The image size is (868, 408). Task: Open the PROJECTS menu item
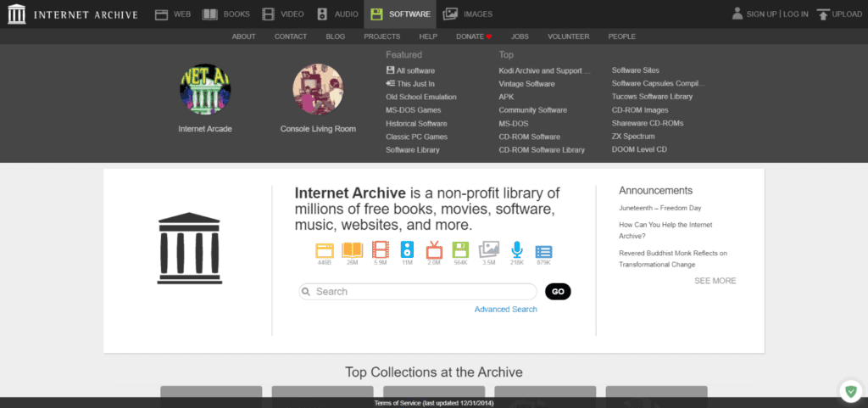click(382, 36)
